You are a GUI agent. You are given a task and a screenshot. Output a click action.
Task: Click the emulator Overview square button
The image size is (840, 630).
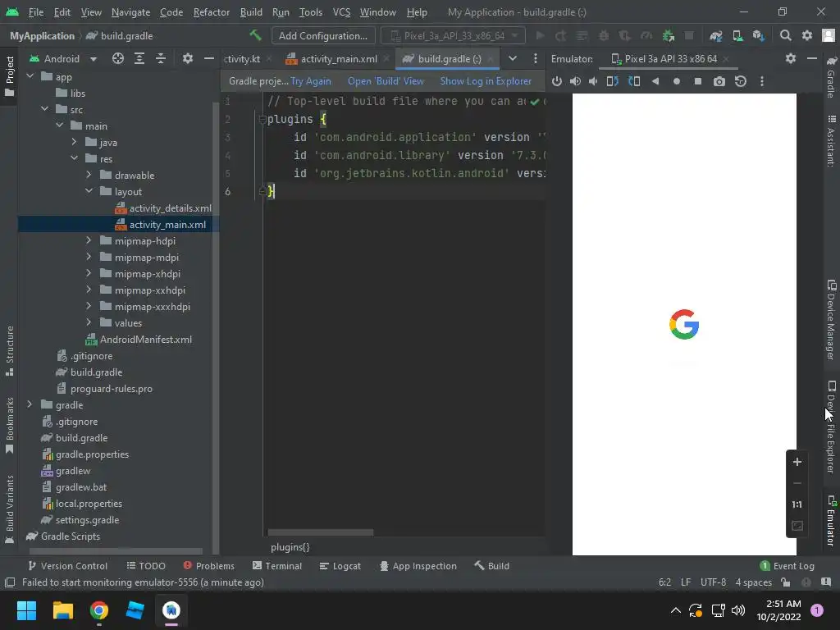coord(697,81)
